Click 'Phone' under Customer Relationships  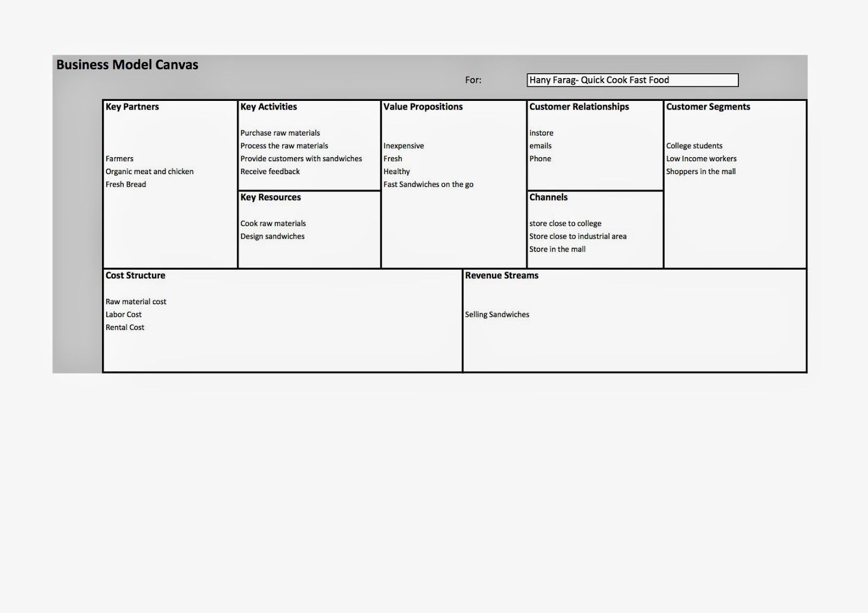540,158
